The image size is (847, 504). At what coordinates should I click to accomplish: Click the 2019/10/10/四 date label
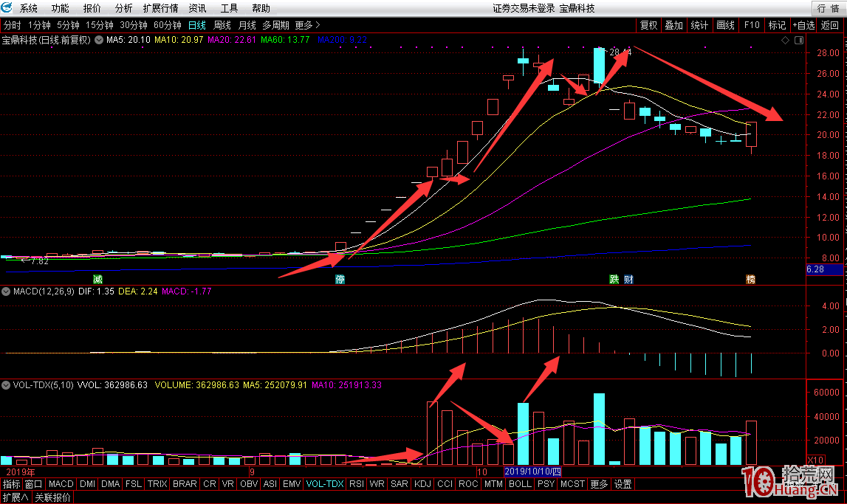coord(532,472)
